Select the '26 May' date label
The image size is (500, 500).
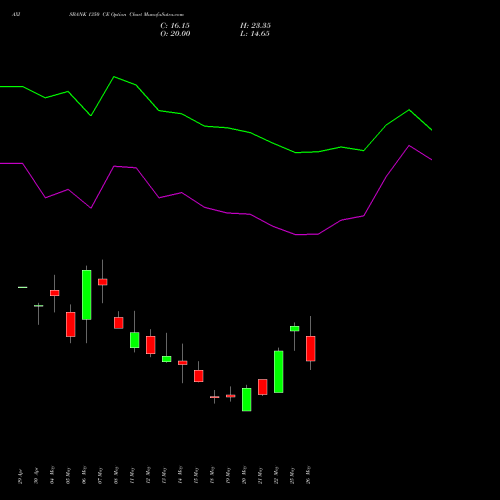click(308, 475)
